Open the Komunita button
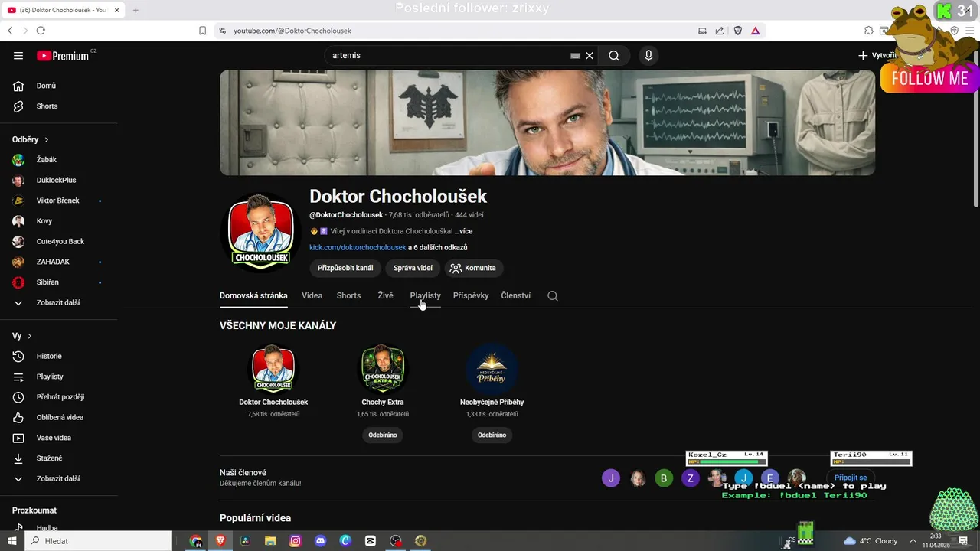 [x=474, y=268]
